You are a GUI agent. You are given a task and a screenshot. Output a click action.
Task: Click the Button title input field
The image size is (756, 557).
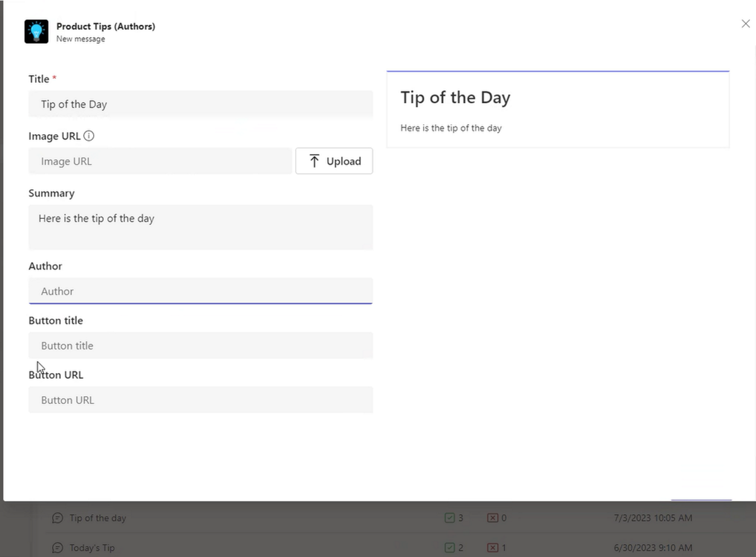click(200, 346)
